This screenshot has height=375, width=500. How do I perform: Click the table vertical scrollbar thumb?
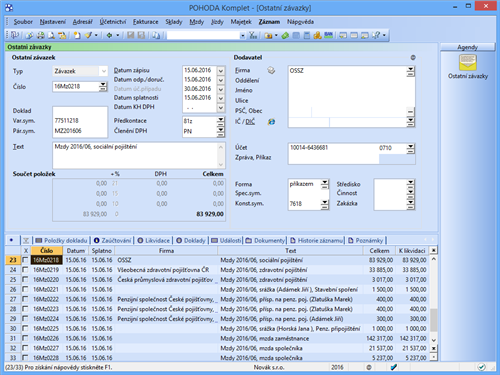pos(433,319)
